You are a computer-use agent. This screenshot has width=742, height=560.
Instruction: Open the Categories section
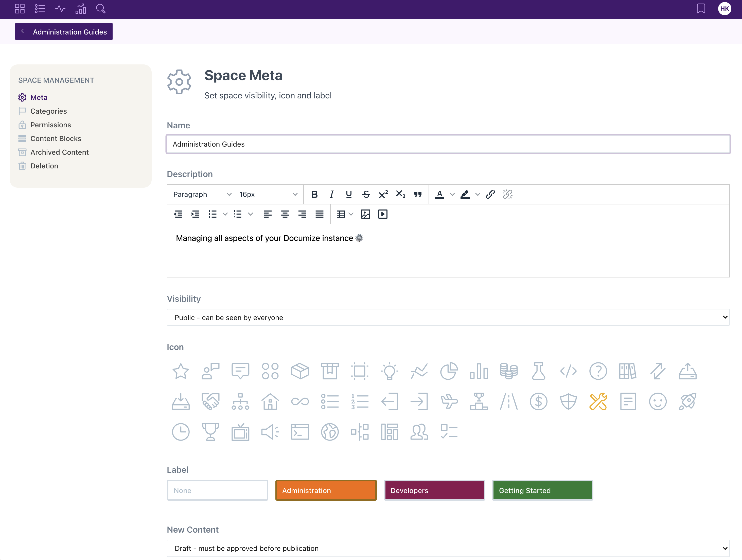click(48, 111)
